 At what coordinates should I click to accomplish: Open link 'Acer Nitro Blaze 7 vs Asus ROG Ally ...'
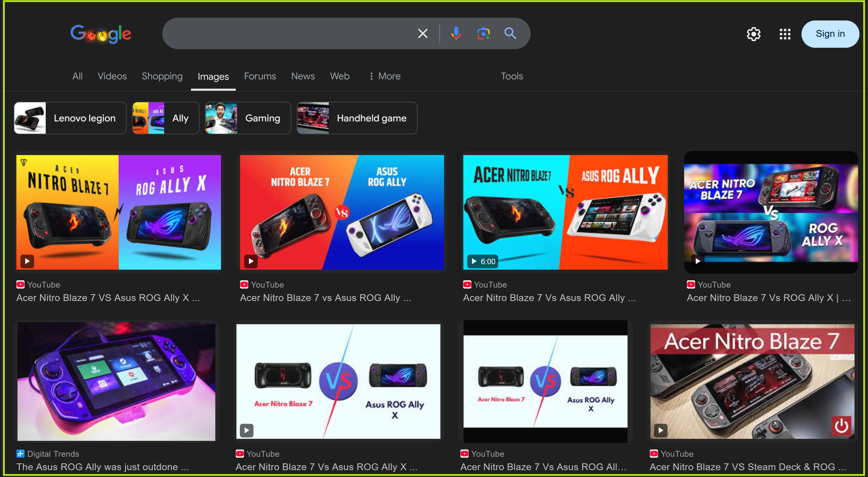tap(326, 298)
